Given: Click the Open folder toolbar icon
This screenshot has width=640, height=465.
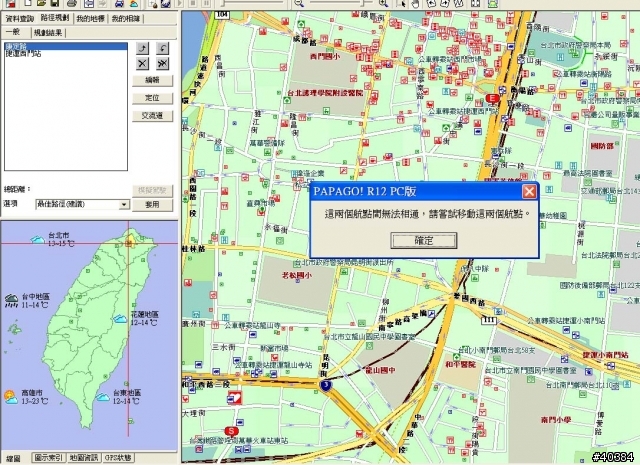Looking at the screenshot, I should [41, 4].
